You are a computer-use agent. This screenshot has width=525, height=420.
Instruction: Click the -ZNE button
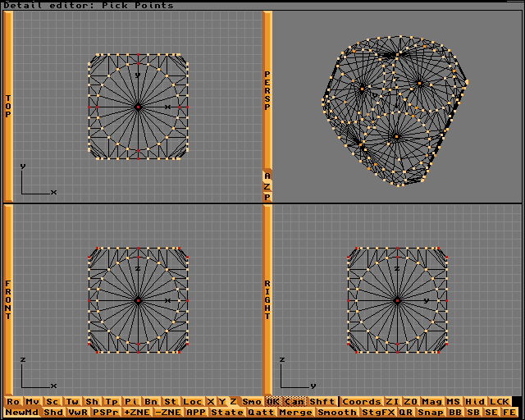pyautogui.click(x=168, y=413)
